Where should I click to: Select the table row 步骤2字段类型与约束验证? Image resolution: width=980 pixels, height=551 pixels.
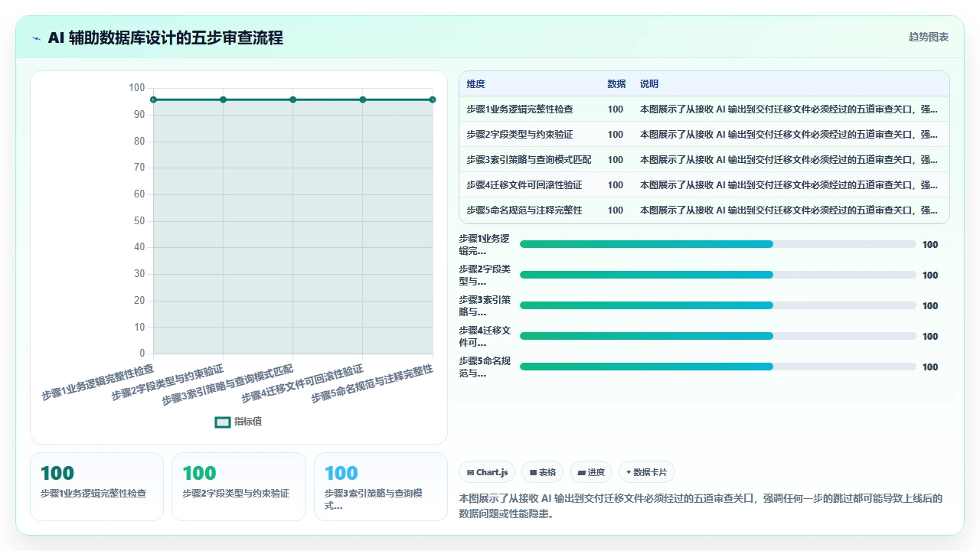point(704,135)
